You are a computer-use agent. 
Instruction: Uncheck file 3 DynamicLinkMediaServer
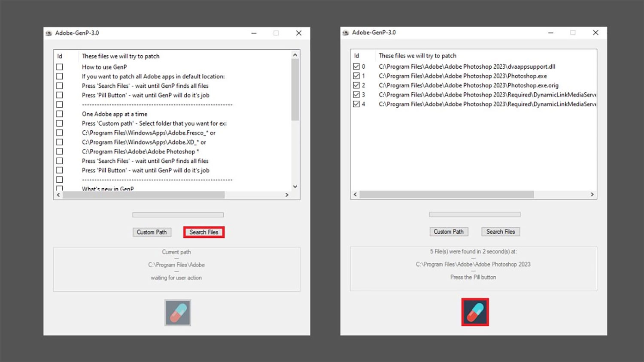[x=356, y=95]
